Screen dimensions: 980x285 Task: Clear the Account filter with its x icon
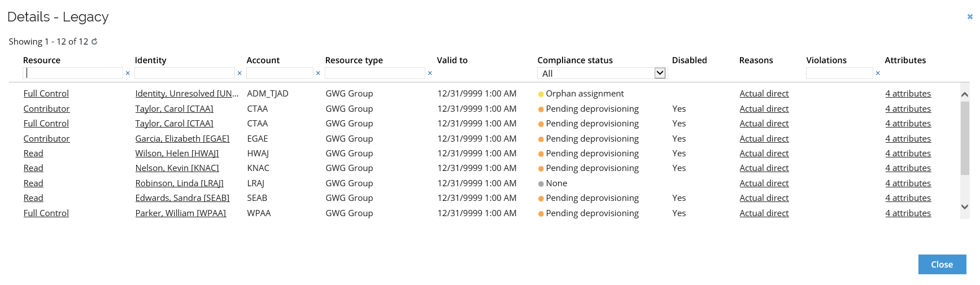(318, 73)
